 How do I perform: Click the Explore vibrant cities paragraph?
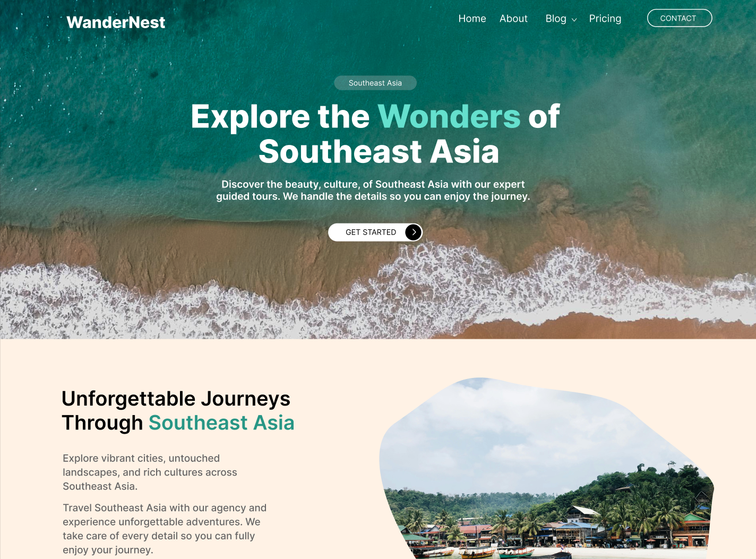click(150, 472)
